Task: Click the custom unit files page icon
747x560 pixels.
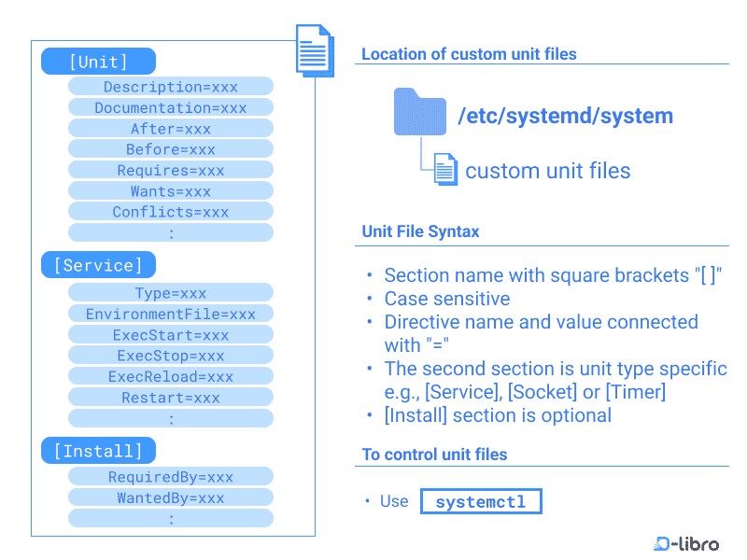Action: tap(445, 168)
